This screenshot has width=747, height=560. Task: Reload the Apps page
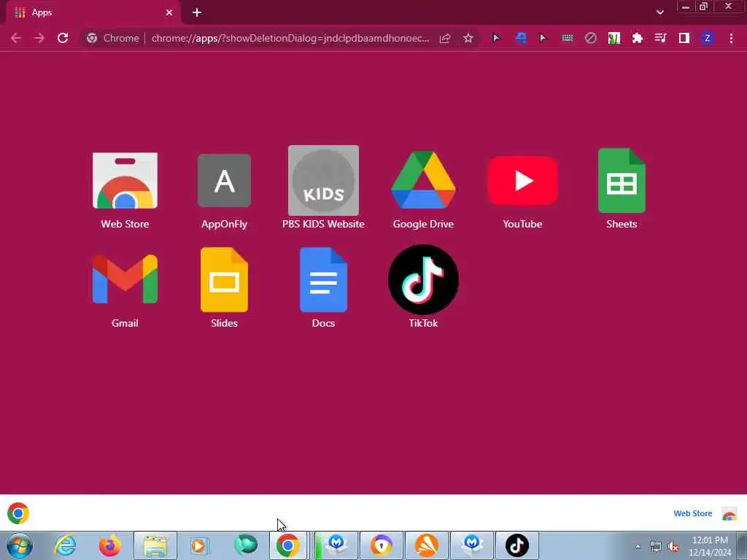coord(63,38)
